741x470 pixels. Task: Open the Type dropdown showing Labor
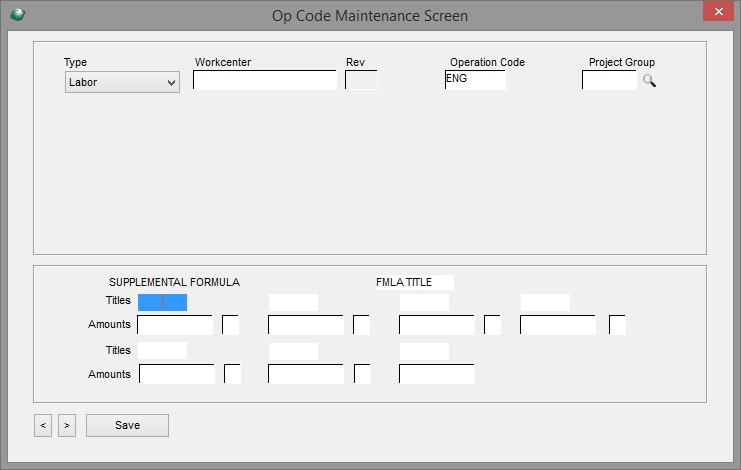[x=122, y=82]
